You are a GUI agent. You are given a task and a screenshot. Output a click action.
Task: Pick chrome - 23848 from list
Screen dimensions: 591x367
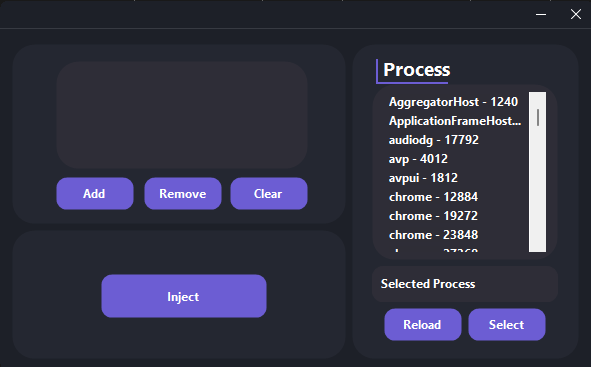433,235
